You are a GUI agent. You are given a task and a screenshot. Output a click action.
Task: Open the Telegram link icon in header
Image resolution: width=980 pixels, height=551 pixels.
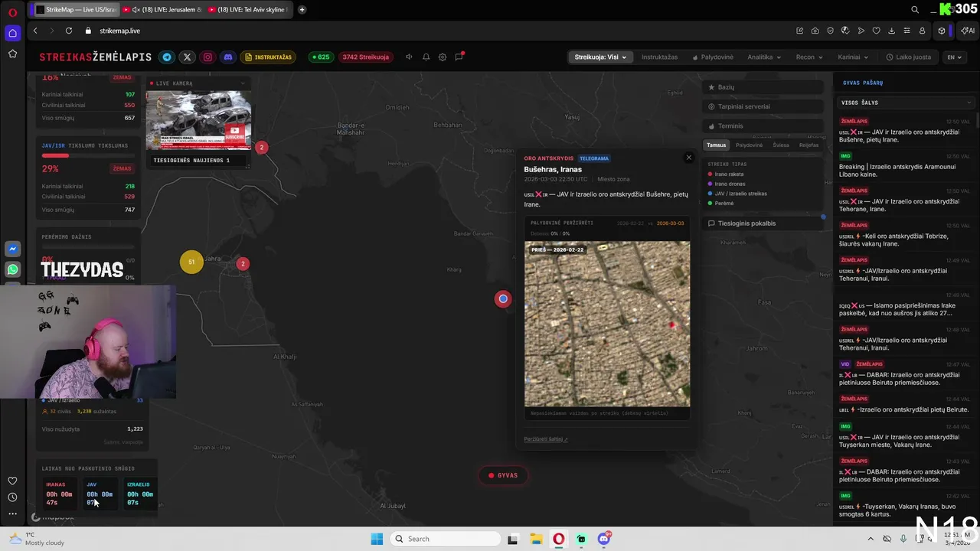[x=166, y=57]
